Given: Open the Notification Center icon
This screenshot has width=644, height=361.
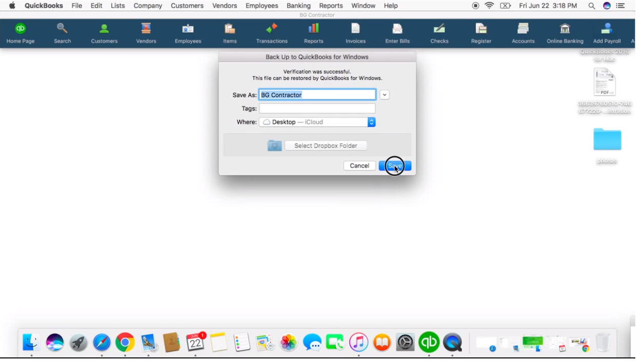Looking at the screenshot, I should click(620, 6).
